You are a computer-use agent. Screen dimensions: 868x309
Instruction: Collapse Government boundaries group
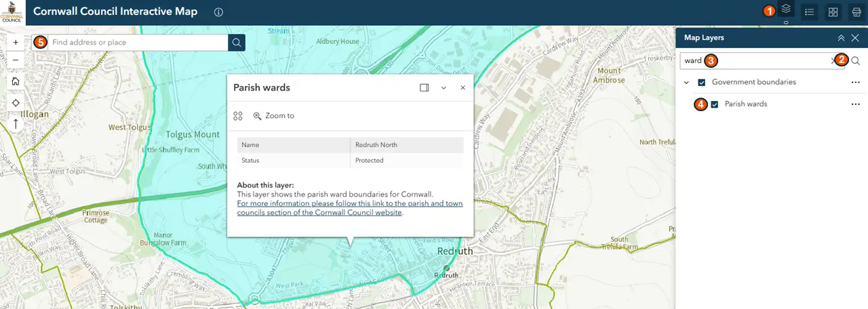(x=686, y=83)
